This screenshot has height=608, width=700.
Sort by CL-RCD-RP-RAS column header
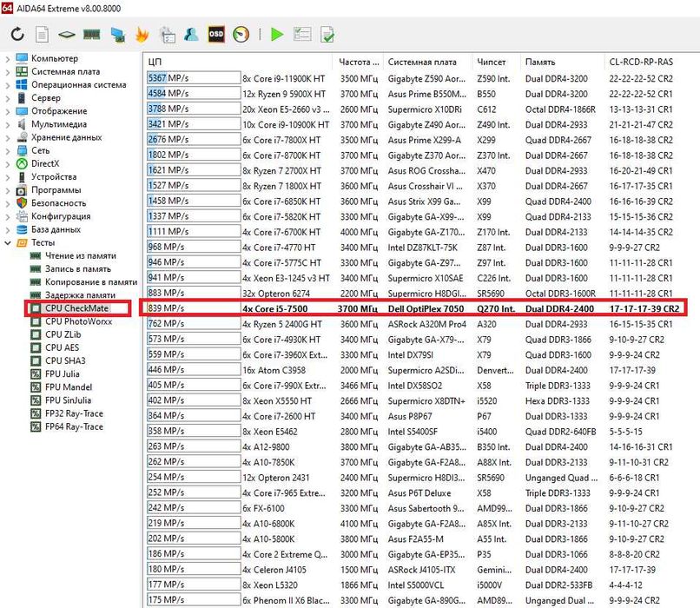[641, 62]
